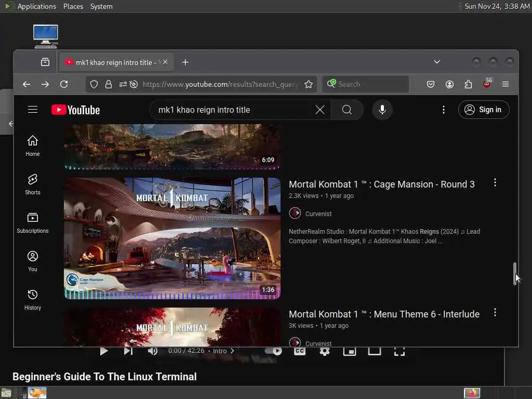532x399 pixels.
Task: Go to Home in YouTube sidebar
Action: tap(33, 146)
